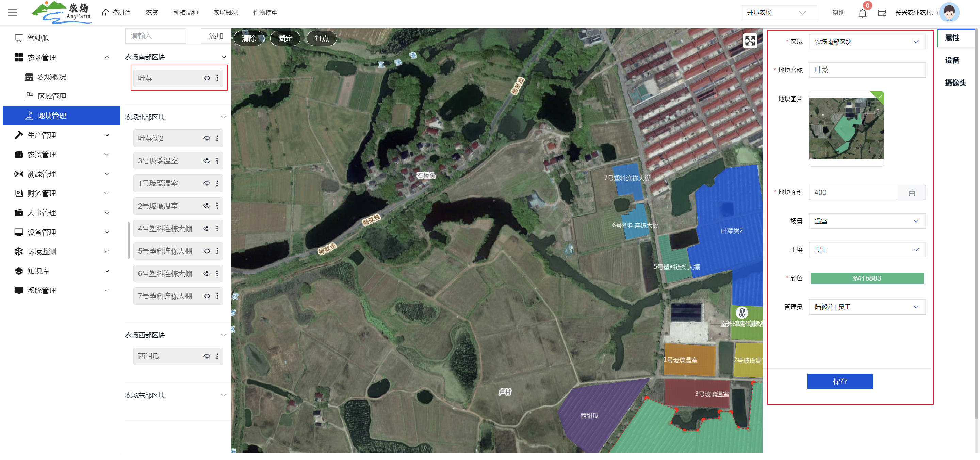Click the settings icon beside the bell
Image resolution: width=980 pixels, height=460 pixels.
881,13
